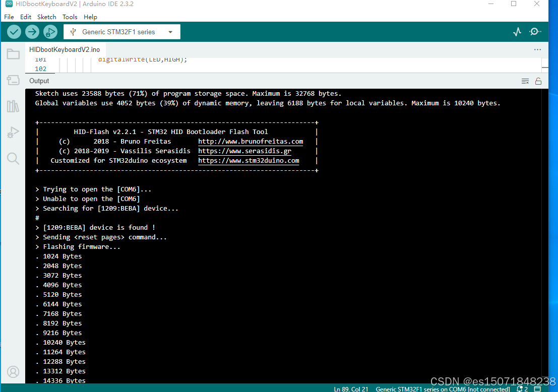
Task: Click 'Searching for [1209:BEBA] device...' line
Action: (x=107, y=209)
